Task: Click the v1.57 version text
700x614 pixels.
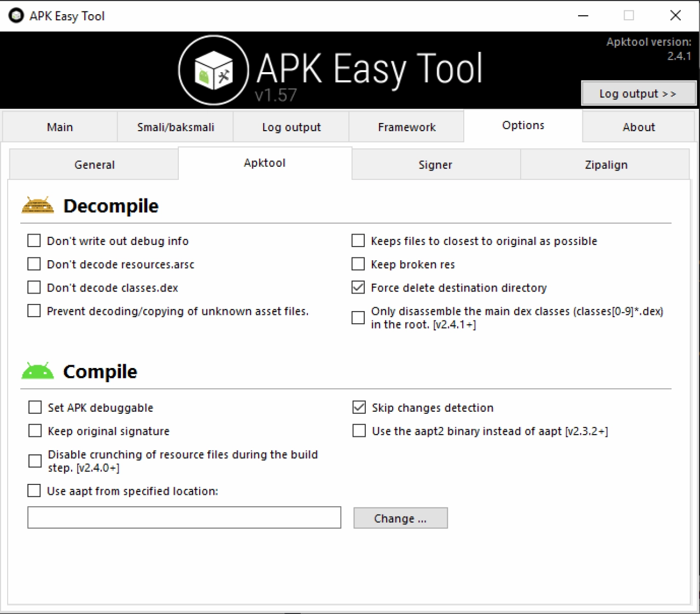Action: coord(276,95)
